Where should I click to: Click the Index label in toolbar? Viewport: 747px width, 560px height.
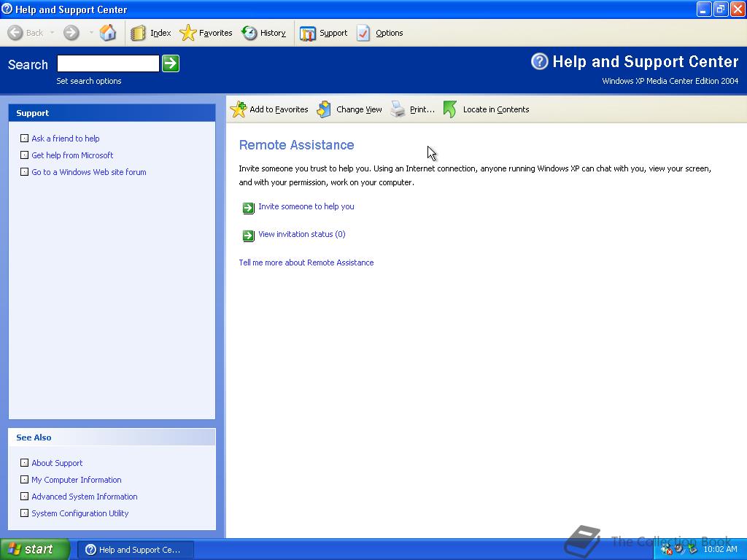click(160, 33)
